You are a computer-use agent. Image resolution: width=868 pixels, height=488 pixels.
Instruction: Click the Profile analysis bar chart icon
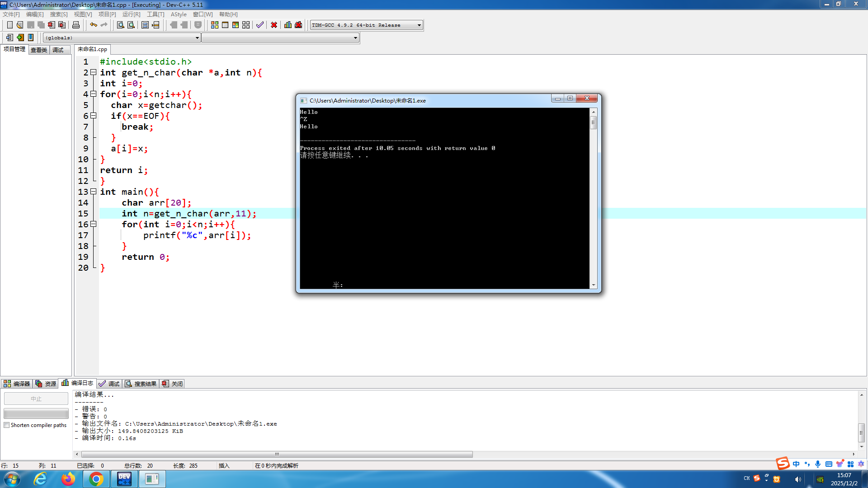point(288,25)
